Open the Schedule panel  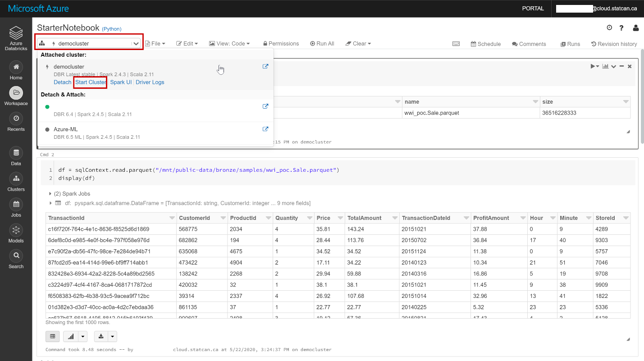(486, 44)
